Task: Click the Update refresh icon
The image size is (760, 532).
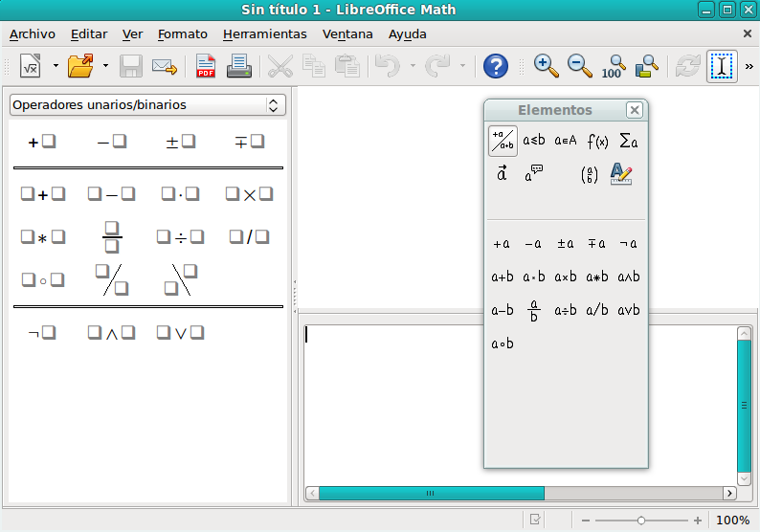Action: click(x=688, y=66)
